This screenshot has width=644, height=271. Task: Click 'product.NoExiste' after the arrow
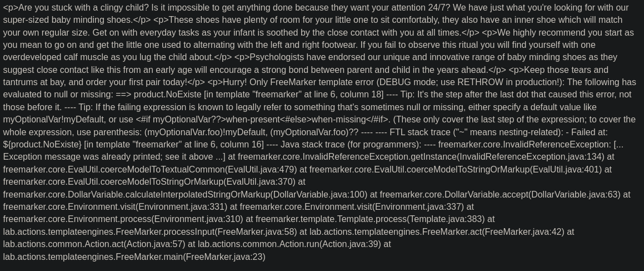(168, 95)
